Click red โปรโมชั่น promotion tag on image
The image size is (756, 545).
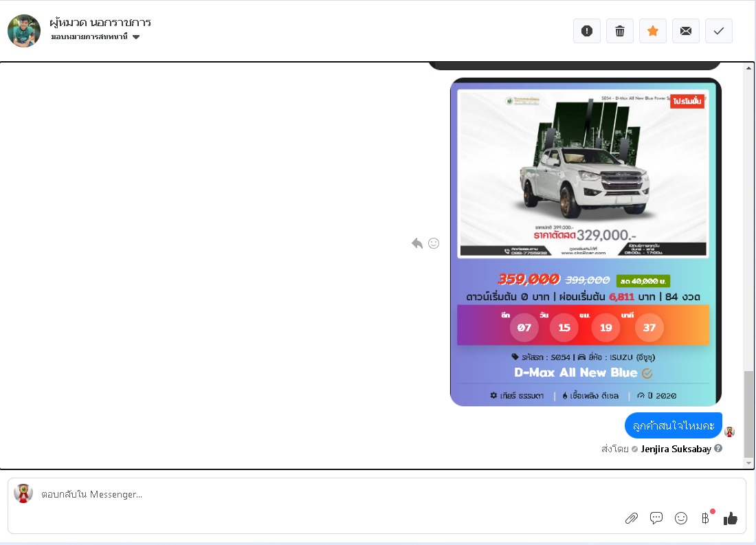(x=687, y=101)
